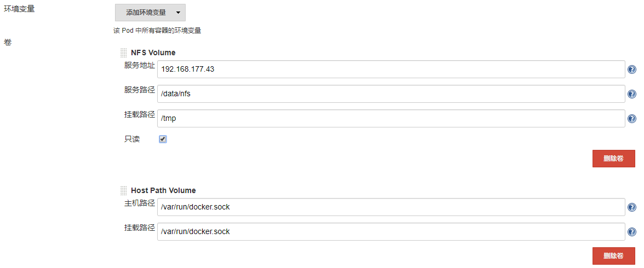The image size is (644, 268).
Task: Delete the NFS Volume with 删除卷
Action: coord(613,159)
